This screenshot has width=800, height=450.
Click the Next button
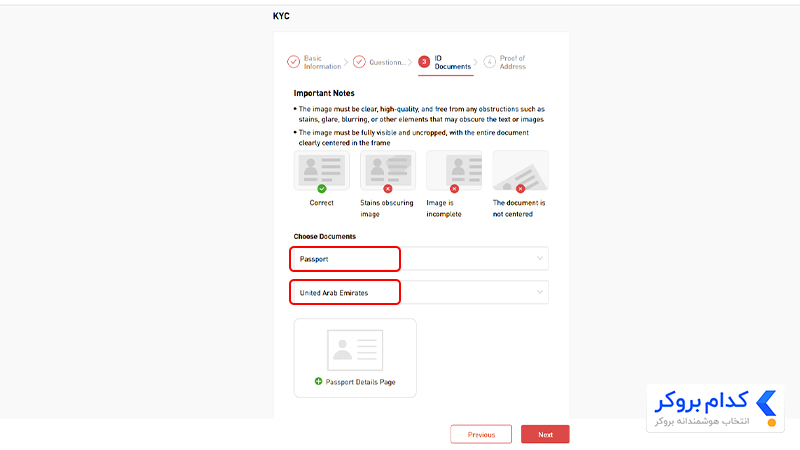pos(545,434)
